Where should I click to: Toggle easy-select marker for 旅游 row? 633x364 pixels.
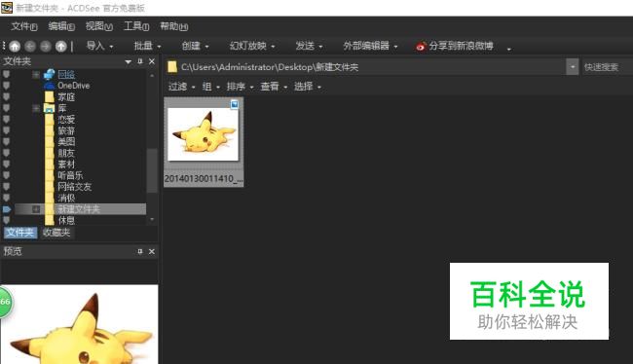pyautogui.click(x=6, y=130)
